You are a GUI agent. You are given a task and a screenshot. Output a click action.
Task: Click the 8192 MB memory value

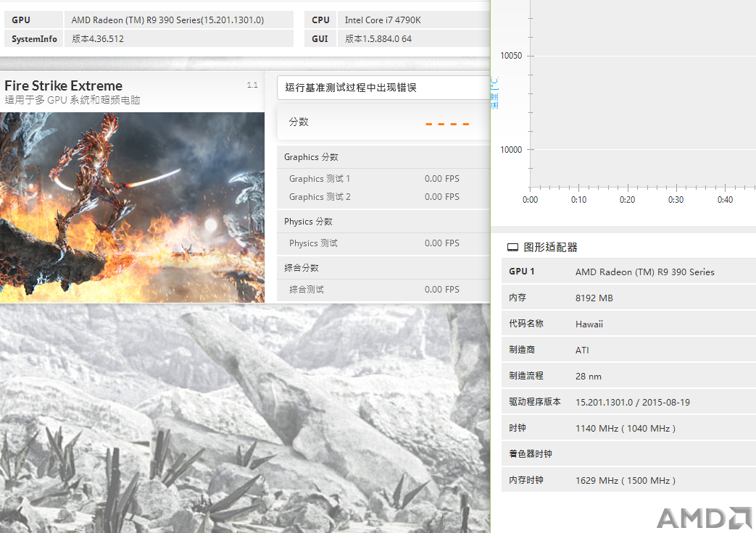point(594,298)
